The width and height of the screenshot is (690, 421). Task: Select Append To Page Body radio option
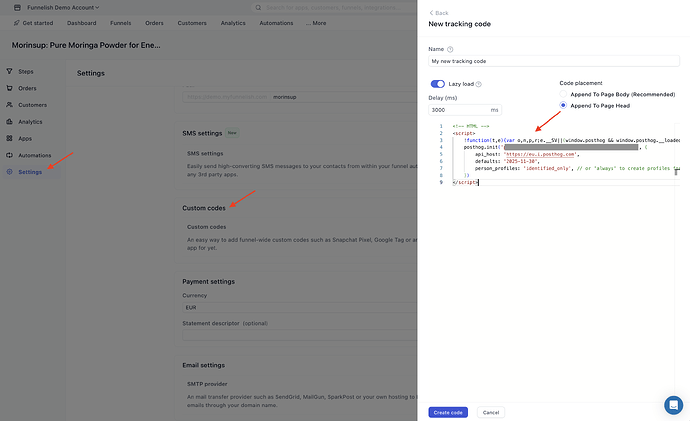[x=564, y=94]
